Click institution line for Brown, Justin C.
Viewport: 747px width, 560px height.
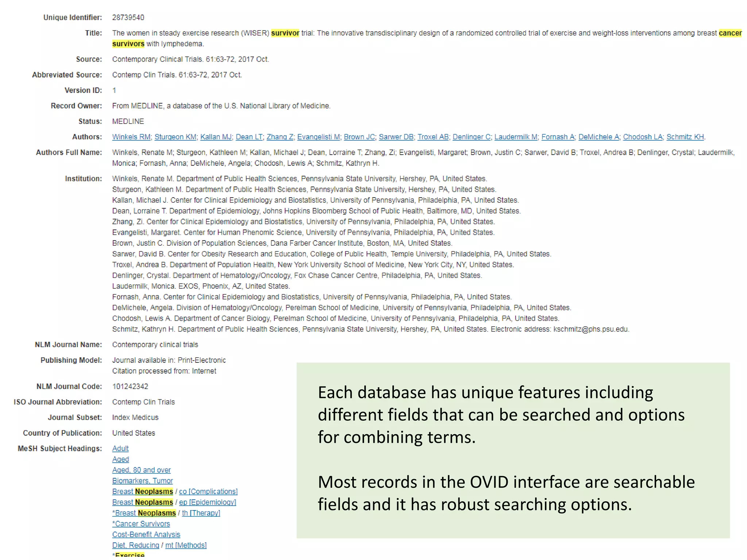coord(282,243)
